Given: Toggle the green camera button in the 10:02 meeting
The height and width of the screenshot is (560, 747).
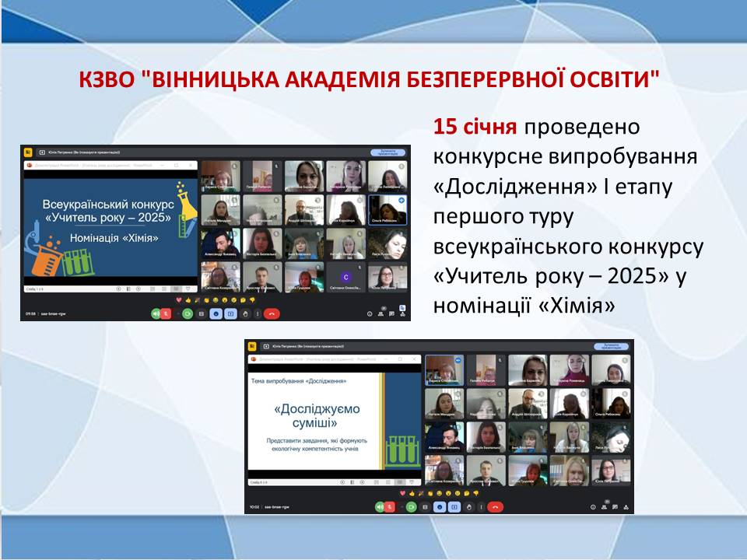Looking at the screenshot, I should pos(411,507).
